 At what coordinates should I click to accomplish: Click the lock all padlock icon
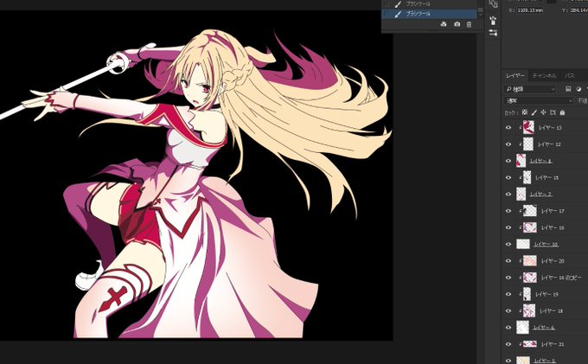pos(562,112)
